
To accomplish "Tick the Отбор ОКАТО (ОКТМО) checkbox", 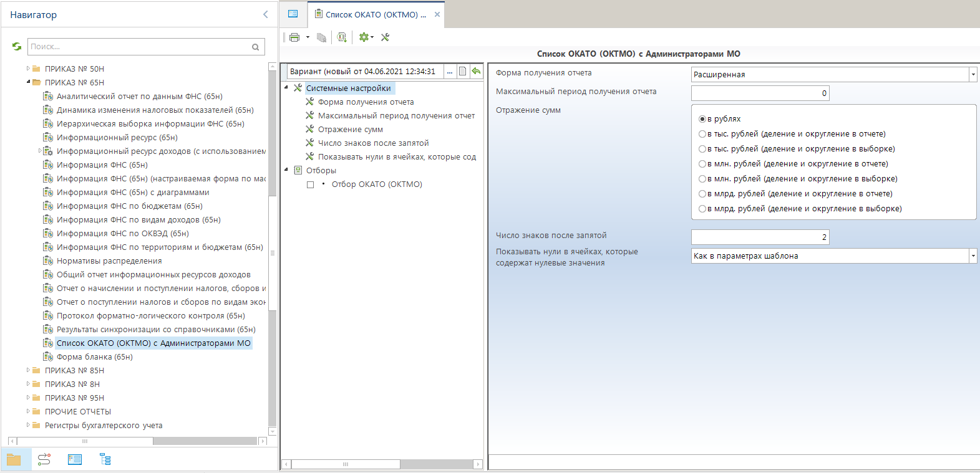I will [x=310, y=184].
